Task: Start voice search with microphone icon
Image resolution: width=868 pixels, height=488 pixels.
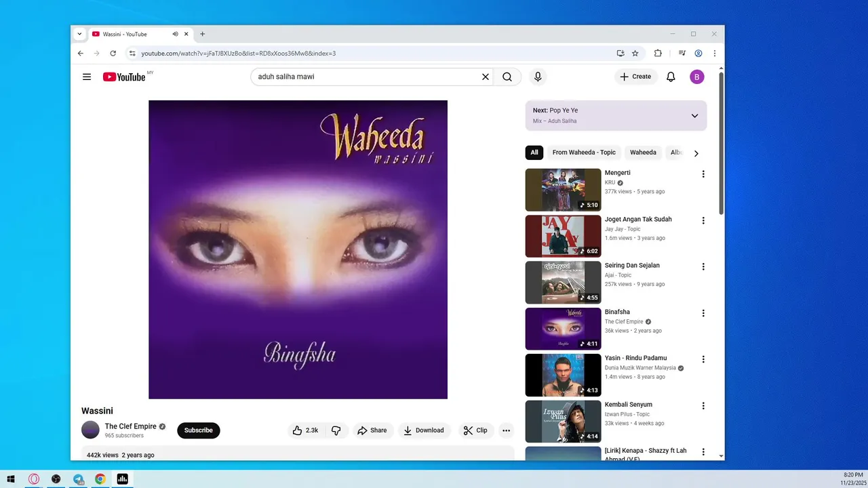Action: pyautogui.click(x=538, y=77)
